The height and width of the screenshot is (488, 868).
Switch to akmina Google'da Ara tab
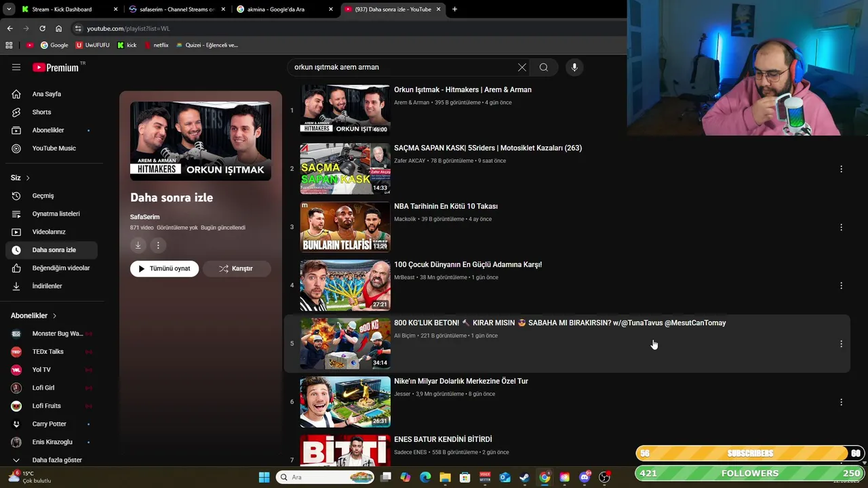pyautogui.click(x=283, y=9)
